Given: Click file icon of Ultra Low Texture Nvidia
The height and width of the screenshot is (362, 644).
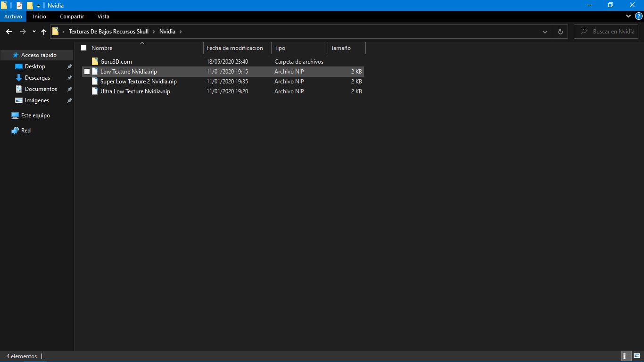Looking at the screenshot, I should pyautogui.click(x=95, y=91).
